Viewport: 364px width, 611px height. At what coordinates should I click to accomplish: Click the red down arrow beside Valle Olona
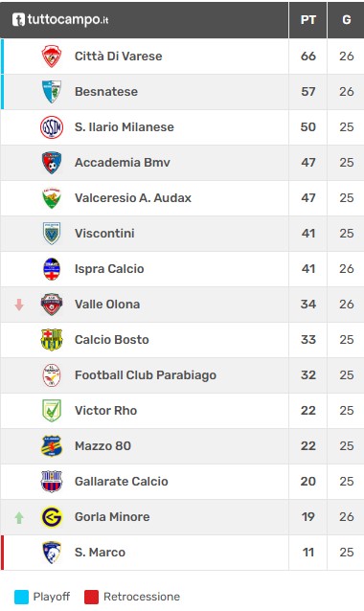point(19,305)
